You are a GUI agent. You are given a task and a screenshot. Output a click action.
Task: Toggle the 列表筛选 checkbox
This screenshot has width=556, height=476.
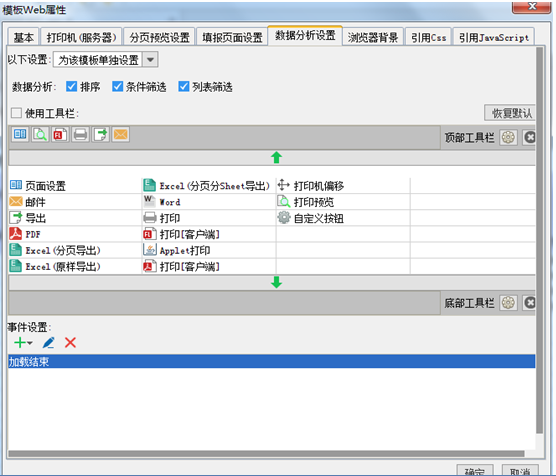click(x=184, y=86)
